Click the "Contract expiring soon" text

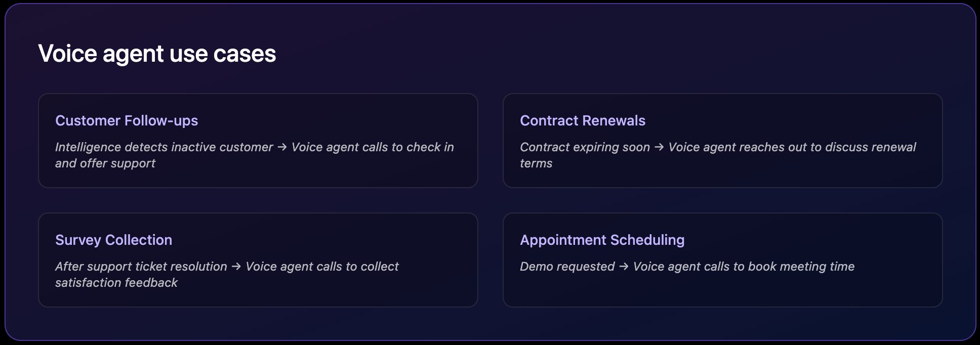click(585, 147)
